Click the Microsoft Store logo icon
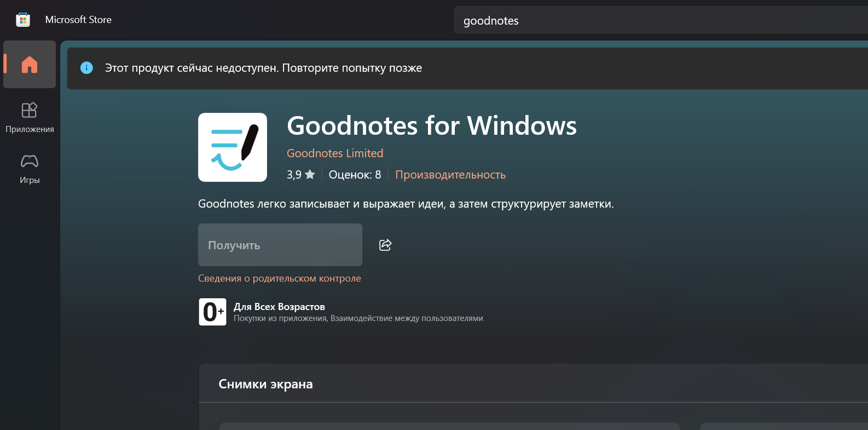Screen dimensions: 868x430 tap(23, 20)
